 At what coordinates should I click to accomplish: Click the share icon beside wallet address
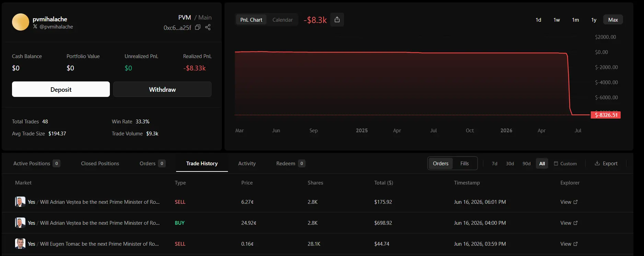208,27
